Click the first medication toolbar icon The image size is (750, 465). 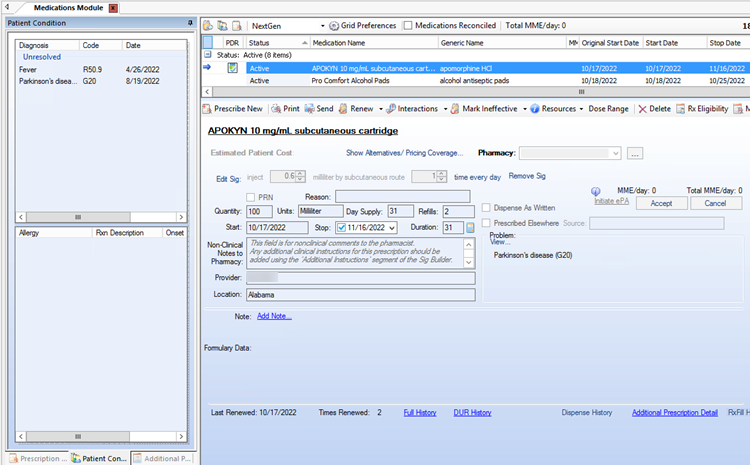[208, 26]
